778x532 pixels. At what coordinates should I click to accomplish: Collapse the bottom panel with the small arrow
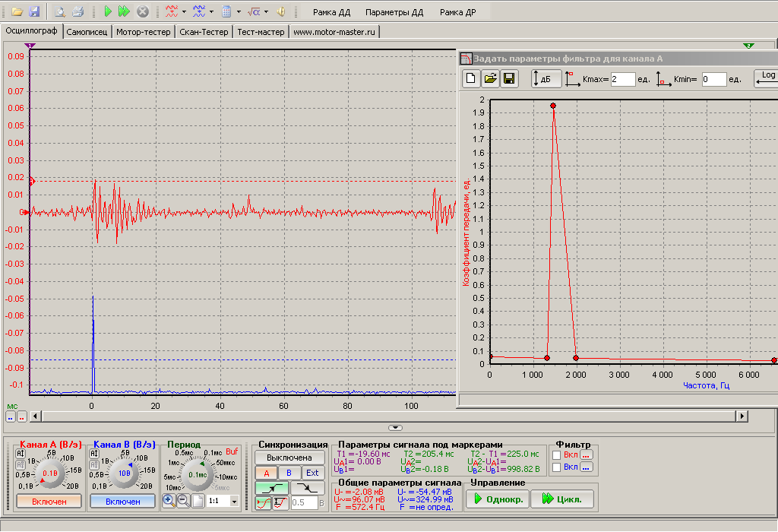point(395,427)
